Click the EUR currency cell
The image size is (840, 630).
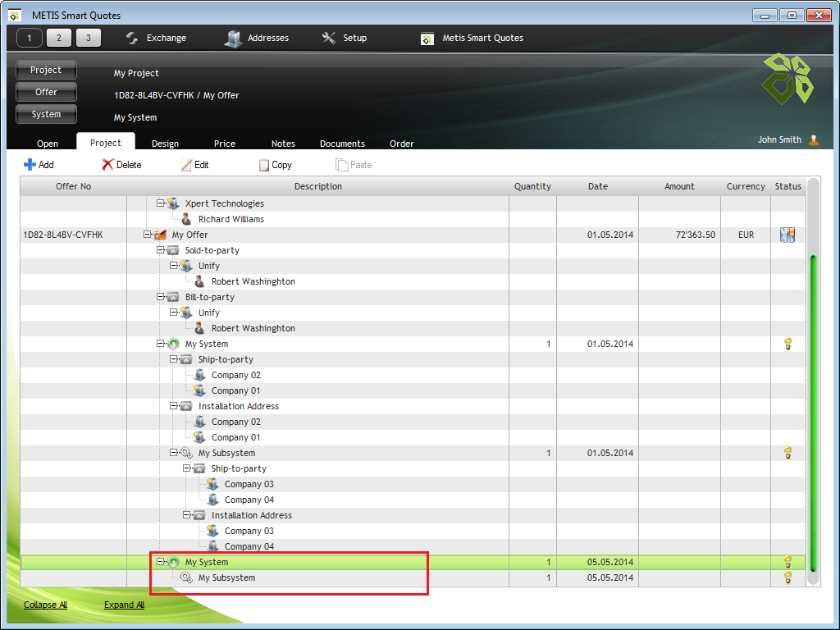[x=746, y=235]
